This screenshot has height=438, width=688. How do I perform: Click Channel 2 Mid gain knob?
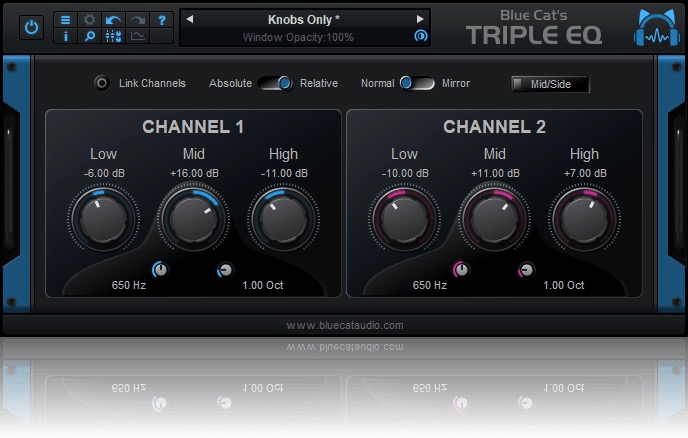pyautogui.click(x=494, y=219)
